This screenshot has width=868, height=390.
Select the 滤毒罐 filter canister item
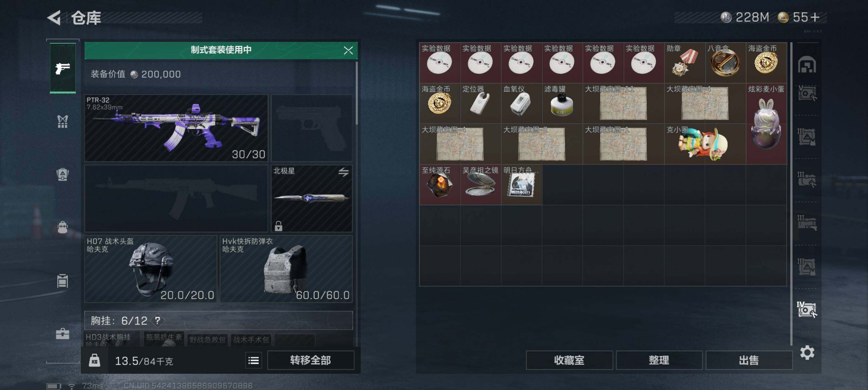click(x=562, y=103)
